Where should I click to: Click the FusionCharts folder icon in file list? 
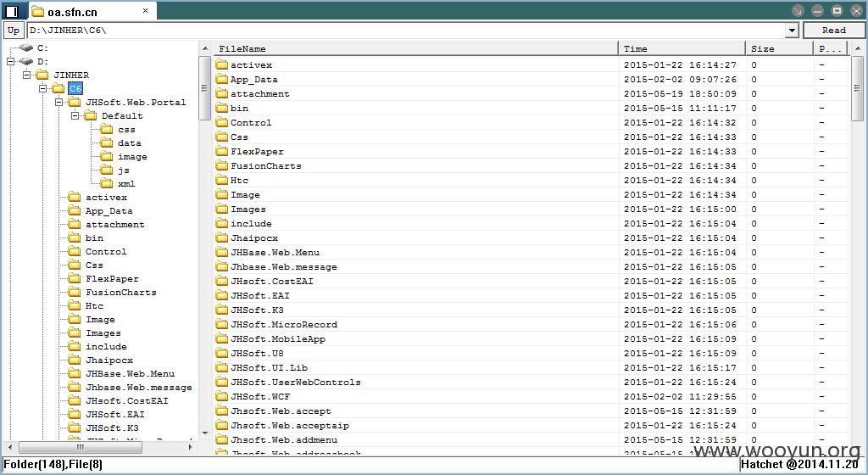222,165
